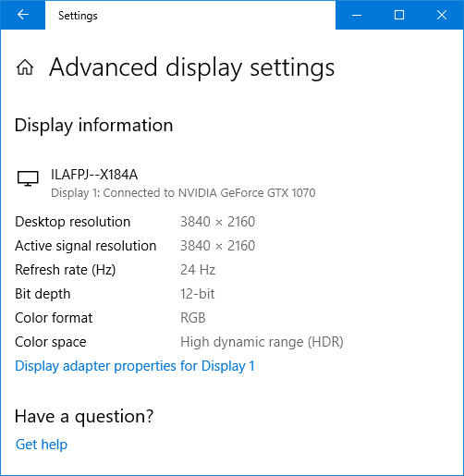Go back using the arrow in the title bar
464x476 pixels.
[23, 15]
